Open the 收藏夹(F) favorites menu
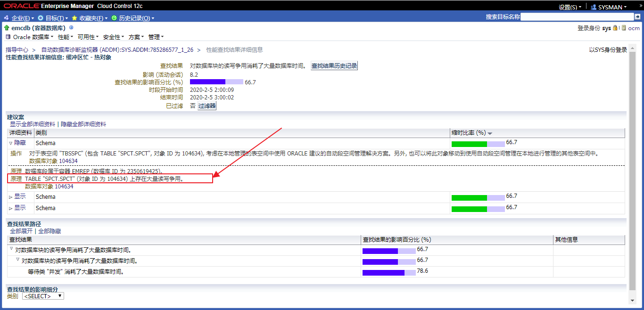This screenshot has width=644, height=310. pos(90,18)
